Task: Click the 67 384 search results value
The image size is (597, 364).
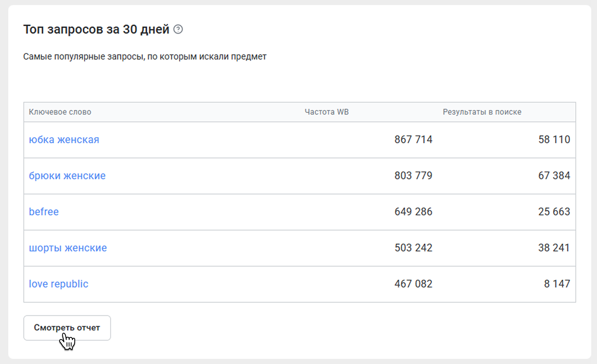Action: coord(554,176)
